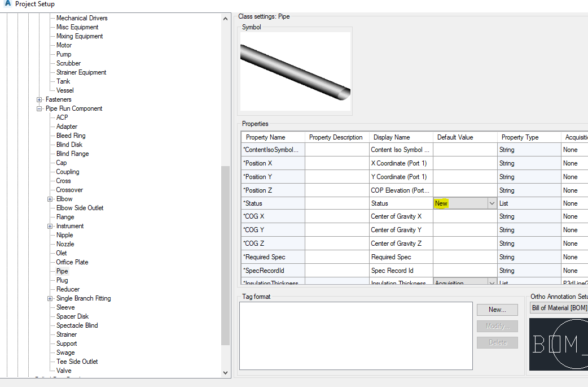The width and height of the screenshot is (588, 387).
Task: Click scroll down arrow in class tree
Action: (225, 373)
